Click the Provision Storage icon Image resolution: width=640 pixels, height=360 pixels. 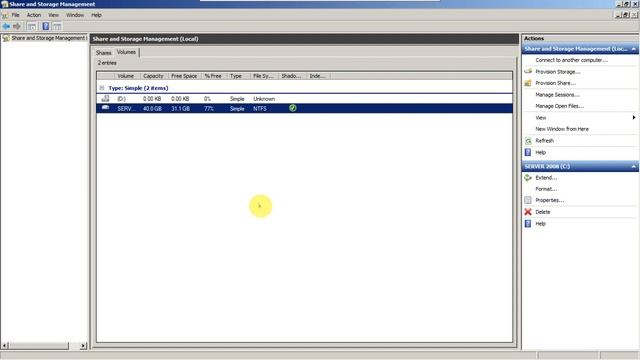(528, 71)
